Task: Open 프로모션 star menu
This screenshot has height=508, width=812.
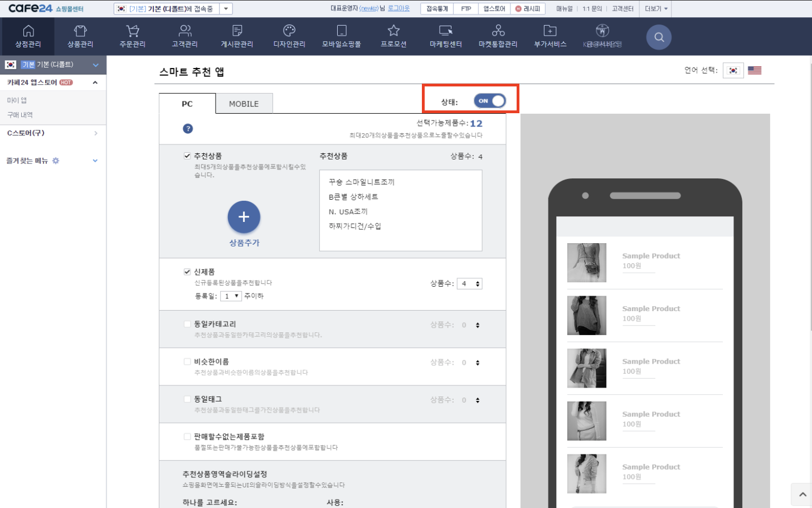Action: click(393, 36)
